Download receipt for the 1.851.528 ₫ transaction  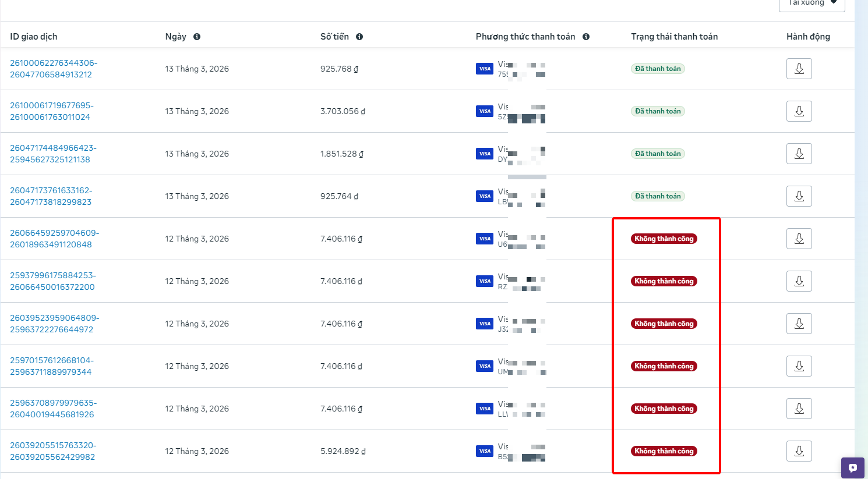799,154
